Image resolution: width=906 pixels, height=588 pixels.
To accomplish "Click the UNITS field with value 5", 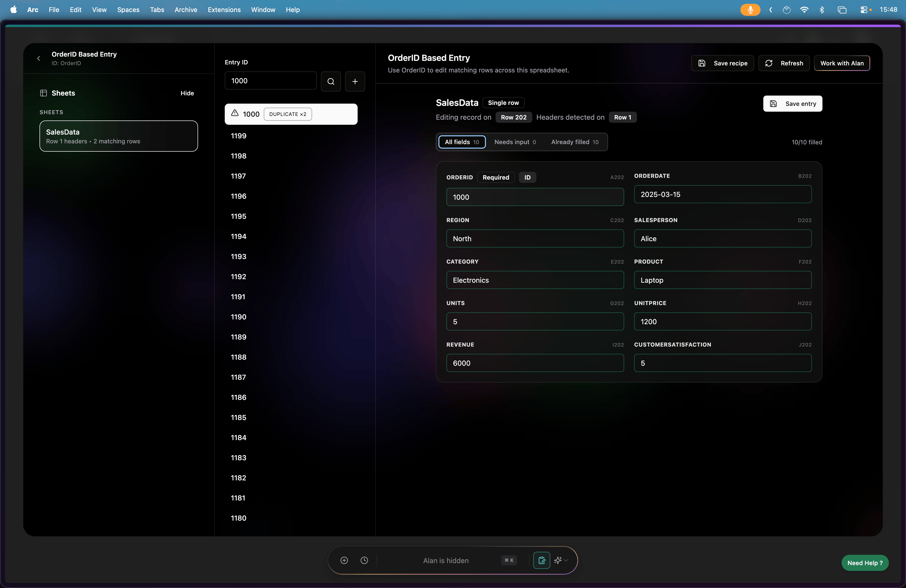I will click(535, 321).
